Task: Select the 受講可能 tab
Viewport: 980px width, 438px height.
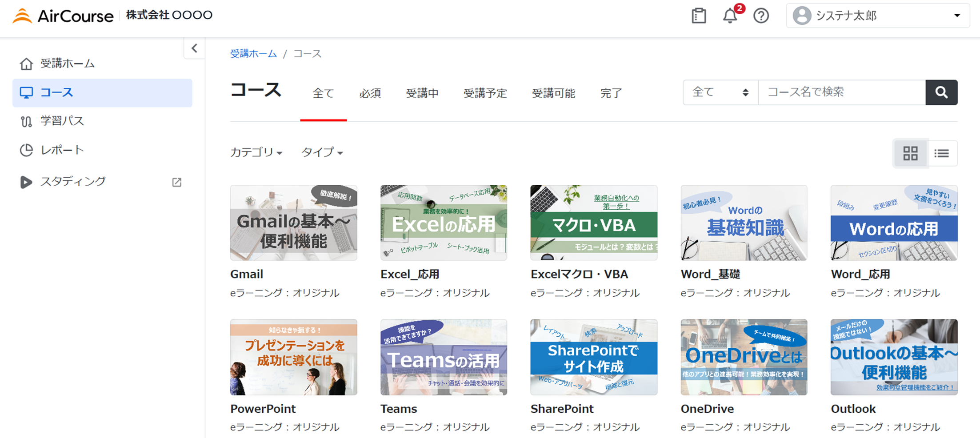Action: point(554,93)
